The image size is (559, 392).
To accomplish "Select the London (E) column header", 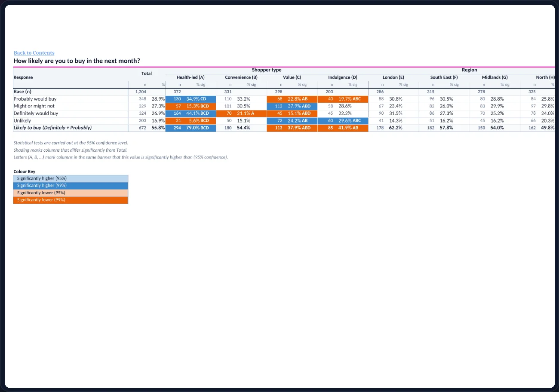I will (393, 77).
